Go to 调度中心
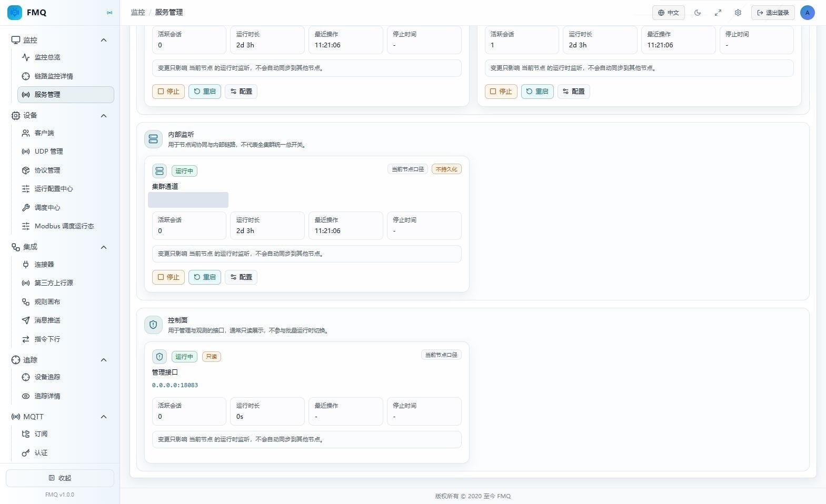The image size is (826, 504). point(66,207)
